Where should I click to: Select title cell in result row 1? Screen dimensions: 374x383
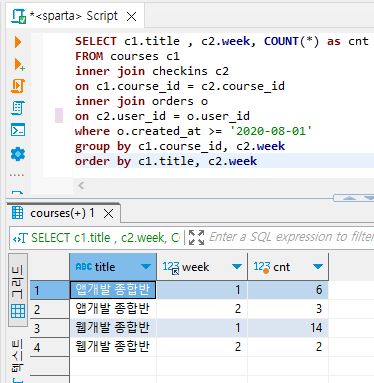point(113,290)
